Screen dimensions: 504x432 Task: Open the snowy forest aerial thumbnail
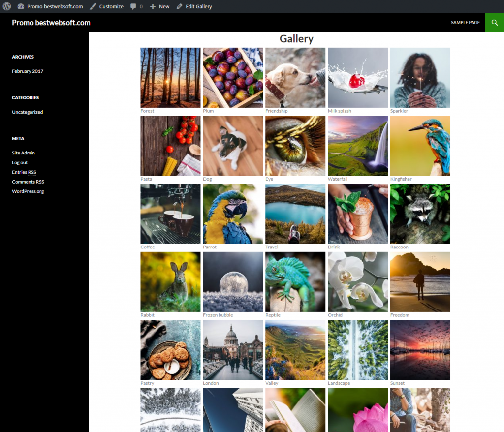170,410
